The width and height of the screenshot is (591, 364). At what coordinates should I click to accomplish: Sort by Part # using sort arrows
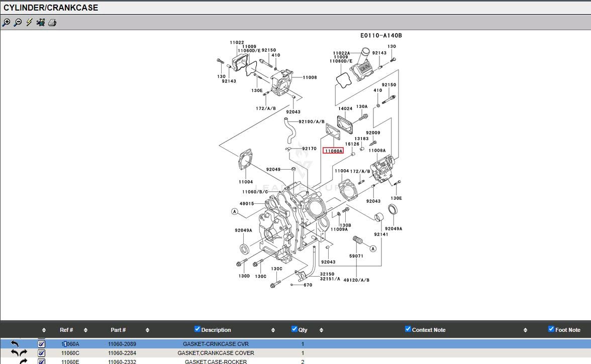147,330
